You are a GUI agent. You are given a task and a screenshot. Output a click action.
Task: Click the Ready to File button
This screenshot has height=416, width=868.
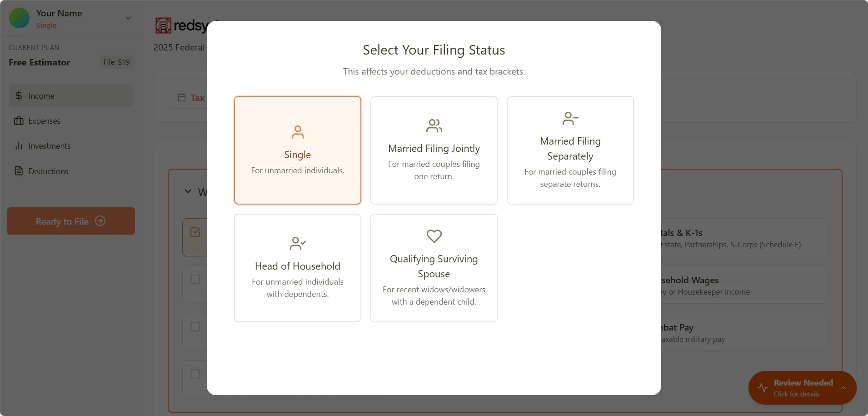tap(70, 221)
